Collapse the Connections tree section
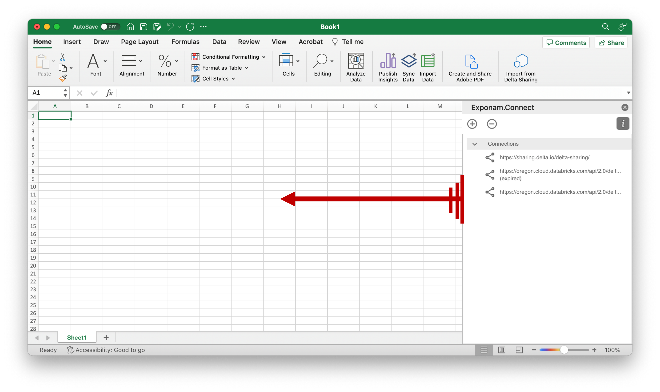 (475, 144)
